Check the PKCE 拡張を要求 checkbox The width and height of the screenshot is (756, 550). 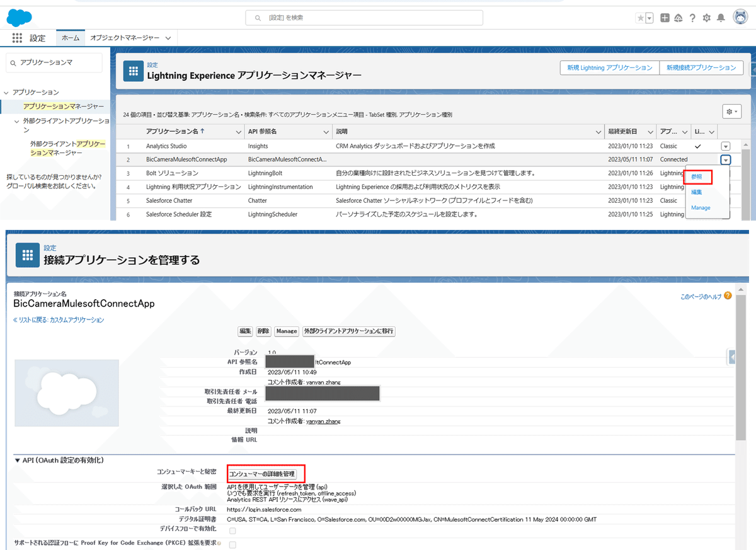[232, 544]
